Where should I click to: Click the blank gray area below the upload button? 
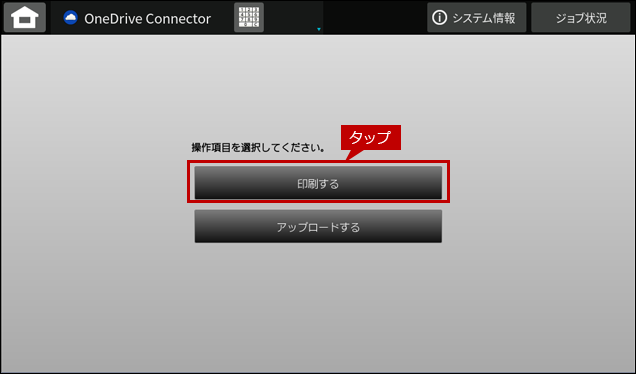click(318, 308)
